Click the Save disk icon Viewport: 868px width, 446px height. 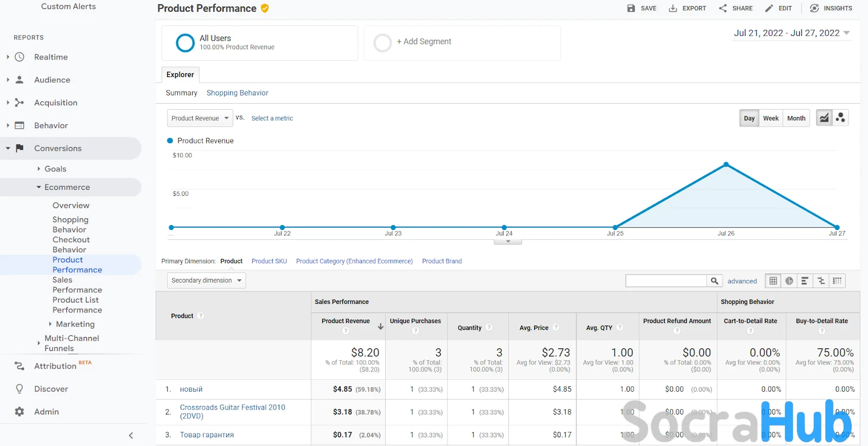631,8
